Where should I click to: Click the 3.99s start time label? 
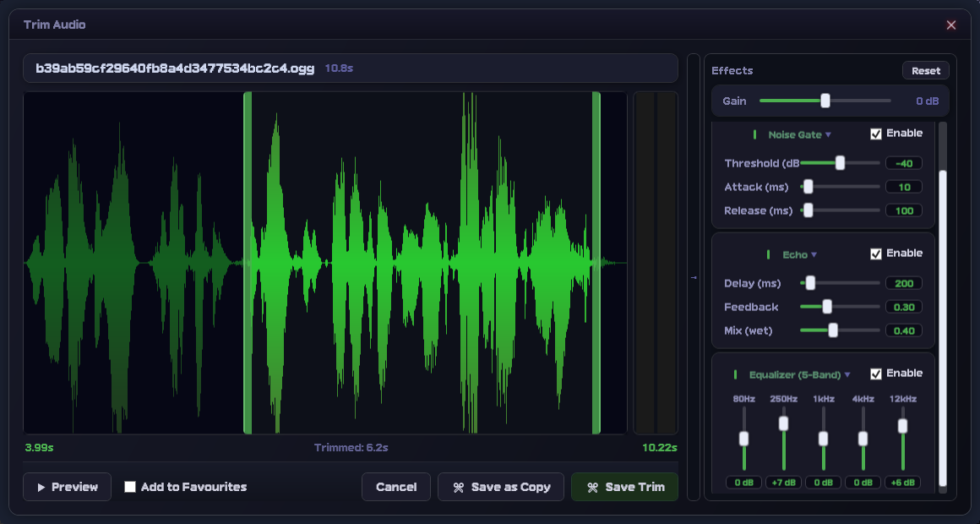coord(39,448)
